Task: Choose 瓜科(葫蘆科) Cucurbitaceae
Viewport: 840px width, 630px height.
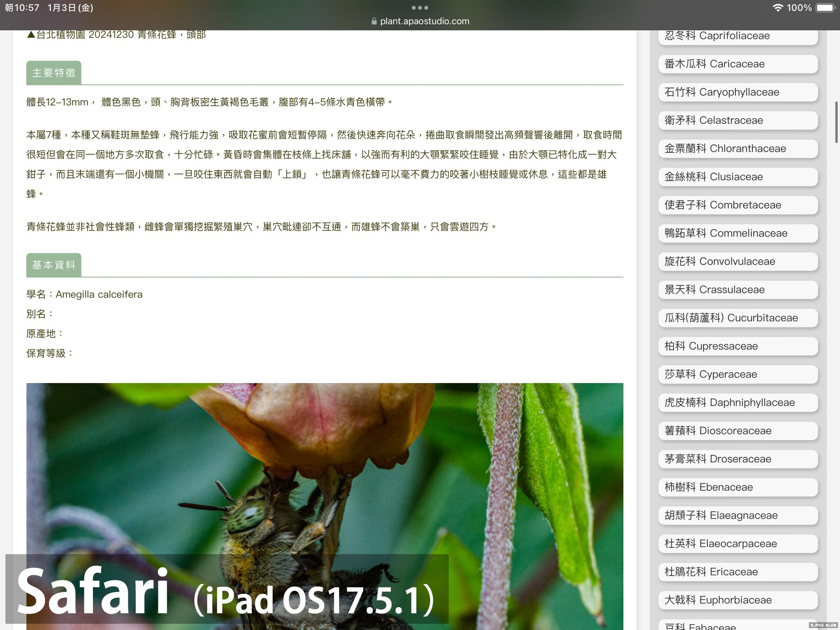Action: (x=738, y=318)
